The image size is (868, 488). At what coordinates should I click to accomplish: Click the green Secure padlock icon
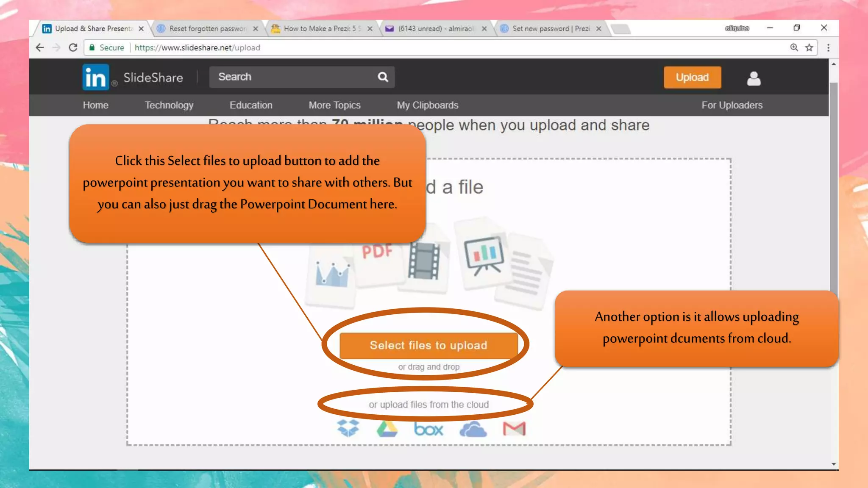(92, 47)
